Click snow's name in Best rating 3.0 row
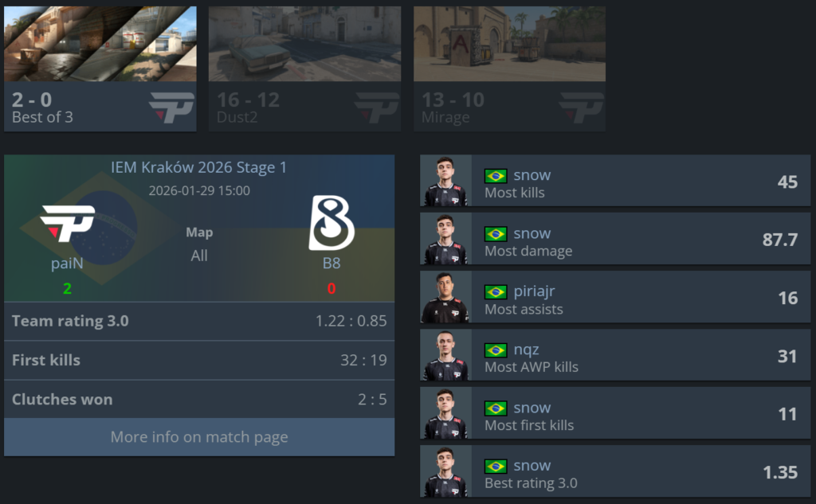This screenshot has height=504, width=816. pos(532,466)
